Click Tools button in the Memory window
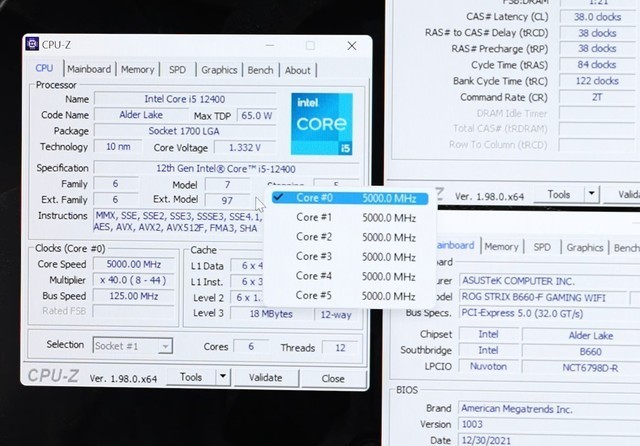Screen dimensions: 640x446 [558, 195]
